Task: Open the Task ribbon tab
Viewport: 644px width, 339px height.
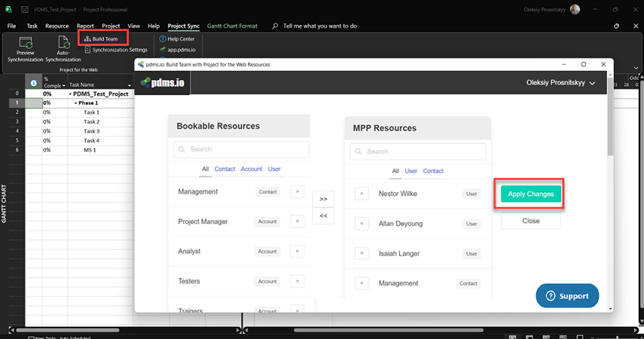Action: pos(32,26)
